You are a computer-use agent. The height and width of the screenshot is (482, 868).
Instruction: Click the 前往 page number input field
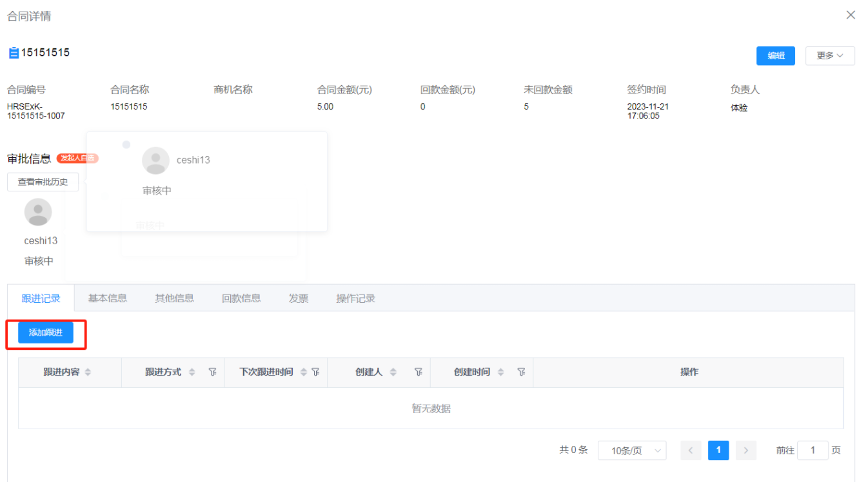pyautogui.click(x=813, y=450)
